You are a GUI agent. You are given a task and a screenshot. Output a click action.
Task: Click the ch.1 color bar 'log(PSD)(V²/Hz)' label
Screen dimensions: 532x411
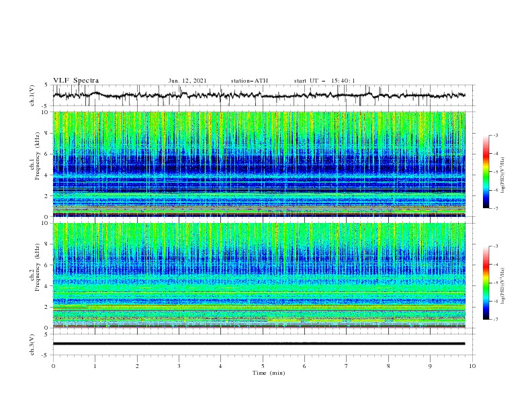point(502,175)
